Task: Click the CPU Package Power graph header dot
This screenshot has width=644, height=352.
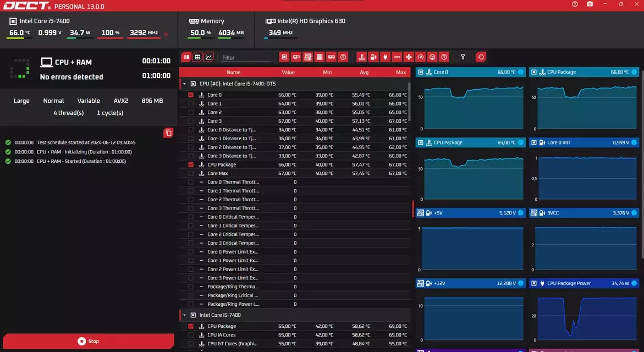Action: [x=634, y=283]
